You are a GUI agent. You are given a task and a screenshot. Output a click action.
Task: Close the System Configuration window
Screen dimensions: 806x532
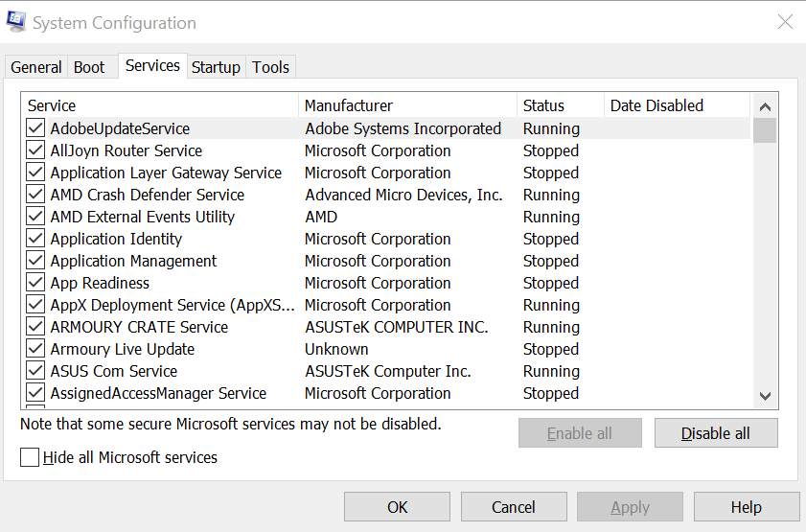coord(784,22)
